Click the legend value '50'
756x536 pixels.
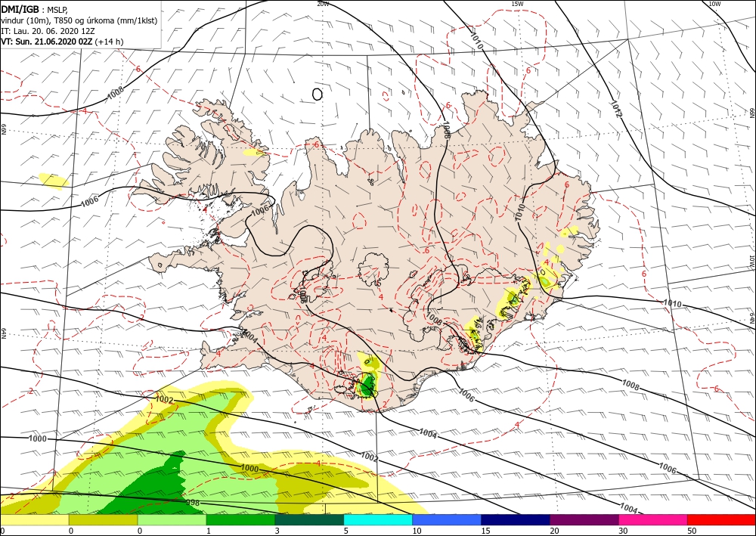(x=692, y=531)
